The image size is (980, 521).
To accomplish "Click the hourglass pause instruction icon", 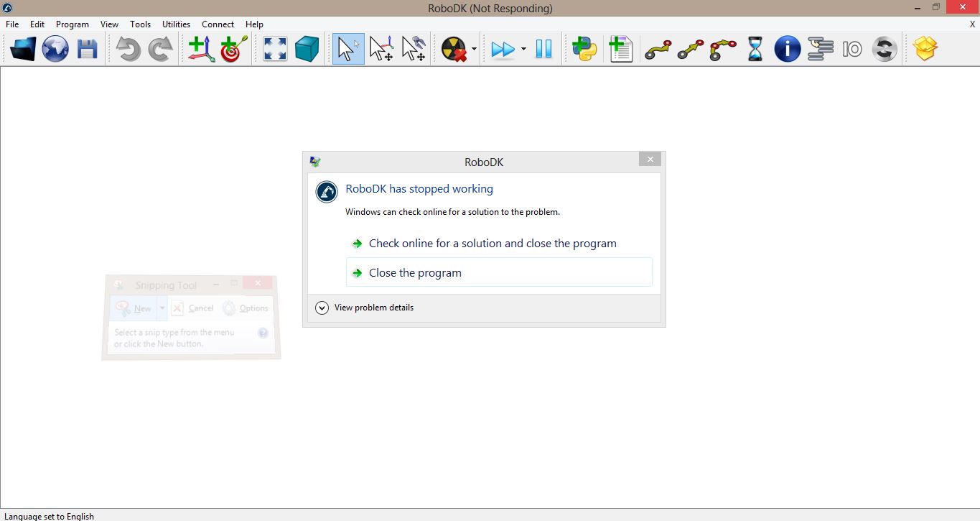I will click(755, 50).
